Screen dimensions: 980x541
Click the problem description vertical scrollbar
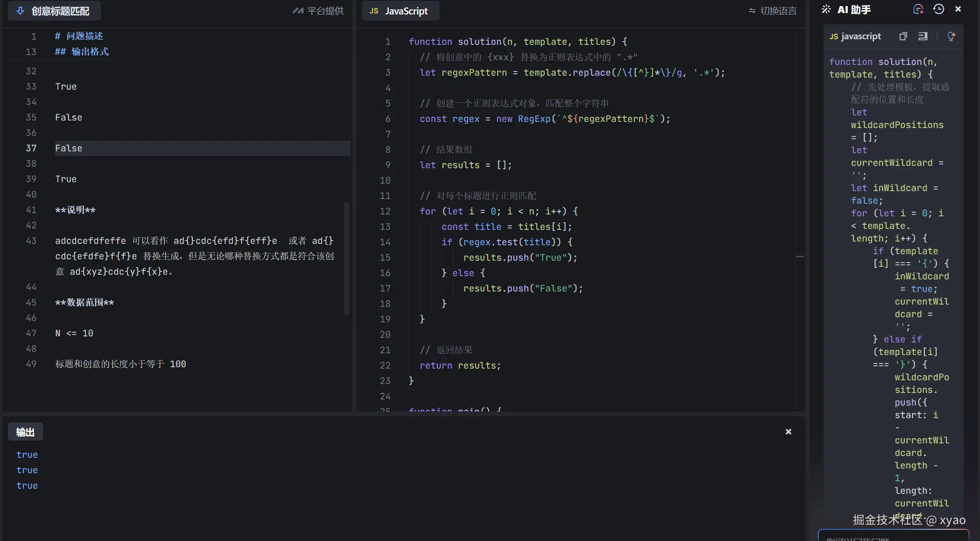coord(346,258)
